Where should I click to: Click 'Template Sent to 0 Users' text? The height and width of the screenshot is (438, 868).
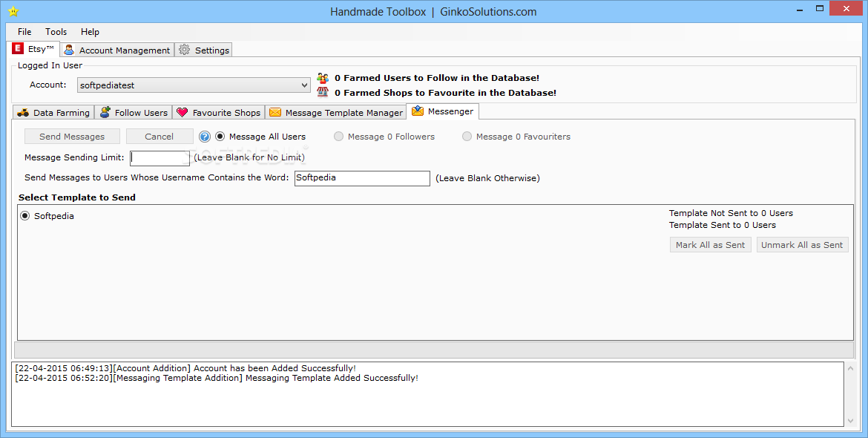point(723,225)
